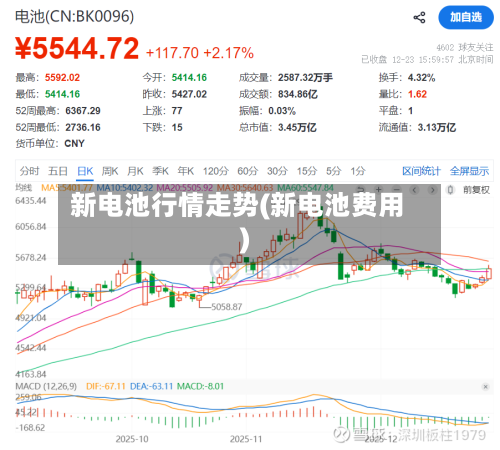Click the 总市值 value 3.45万亿
This screenshot has width=500, height=450.
(x=297, y=127)
